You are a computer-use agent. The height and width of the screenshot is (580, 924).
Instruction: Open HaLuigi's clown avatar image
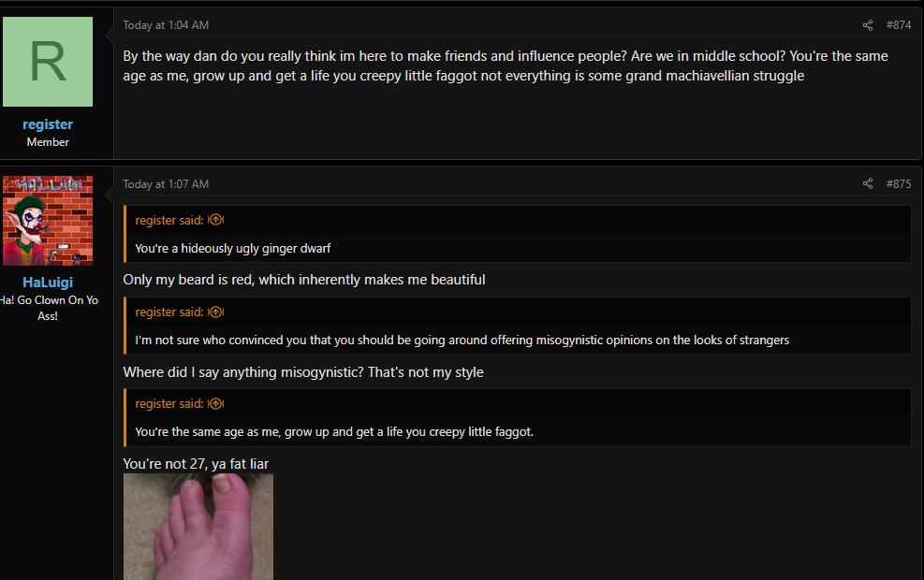[x=48, y=221]
